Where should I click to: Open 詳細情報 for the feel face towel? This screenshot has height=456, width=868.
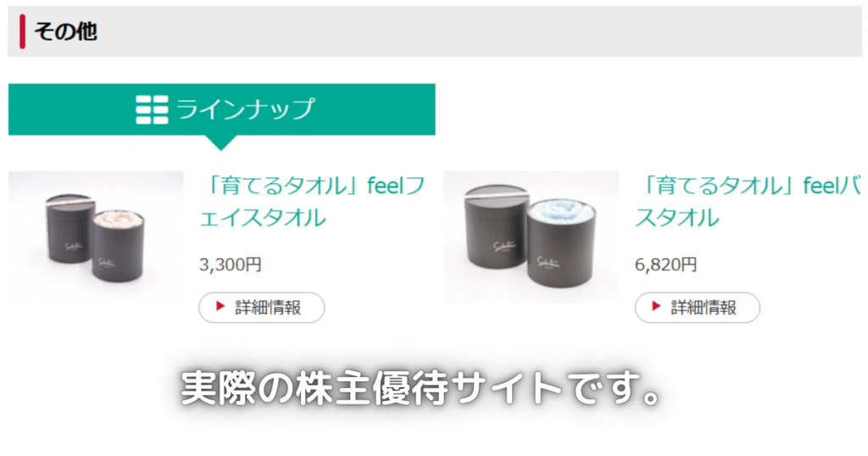pos(261,308)
